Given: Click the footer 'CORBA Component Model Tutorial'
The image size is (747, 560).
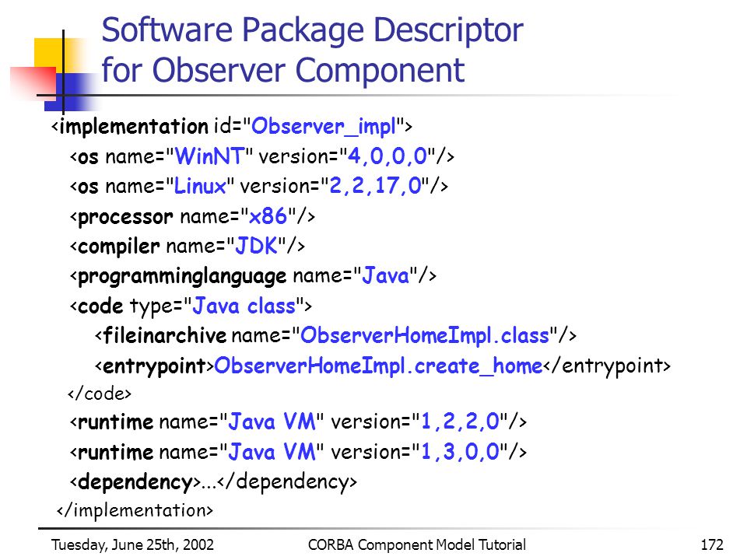Looking at the screenshot, I should pyautogui.click(x=417, y=544).
